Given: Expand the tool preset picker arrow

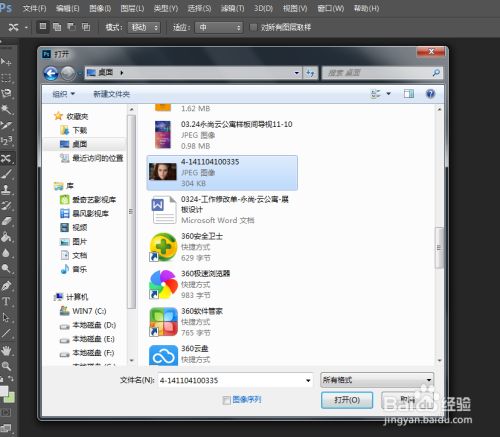Looking at the screenshot, I should pos(26,27).
